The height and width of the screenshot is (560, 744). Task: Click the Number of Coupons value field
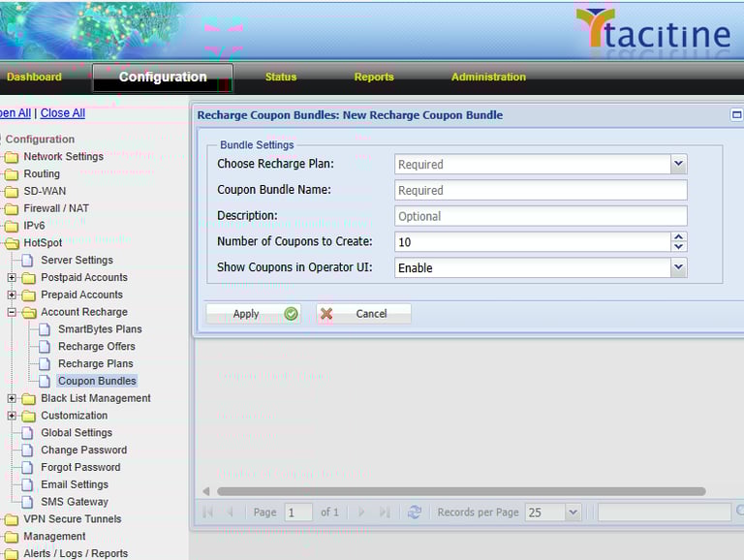coord(533,242)
